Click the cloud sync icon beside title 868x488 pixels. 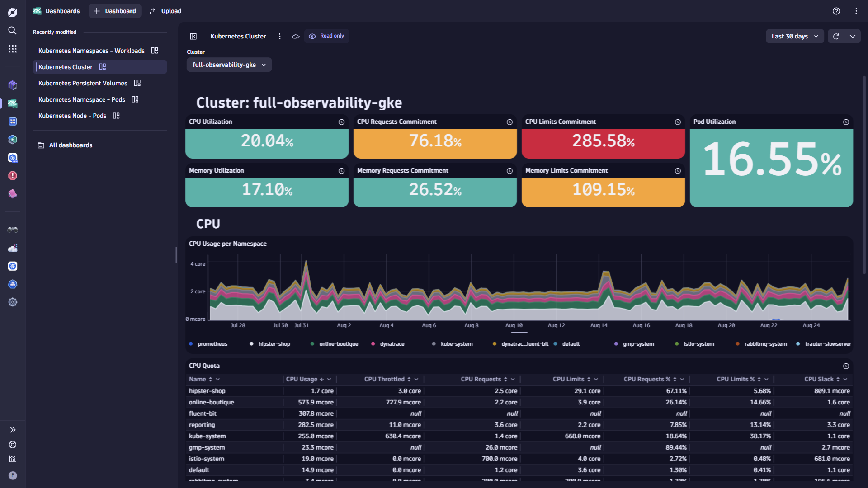[296, 36]
